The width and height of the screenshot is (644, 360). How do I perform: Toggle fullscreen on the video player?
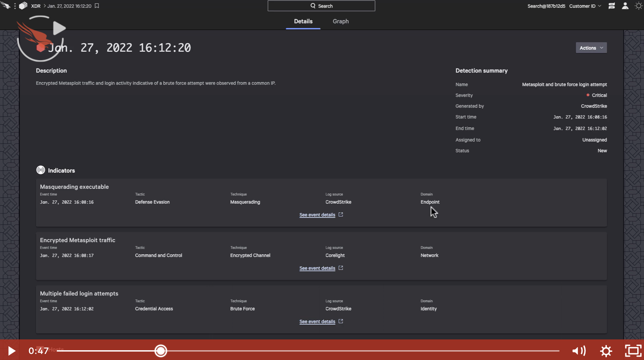[634, 351]
